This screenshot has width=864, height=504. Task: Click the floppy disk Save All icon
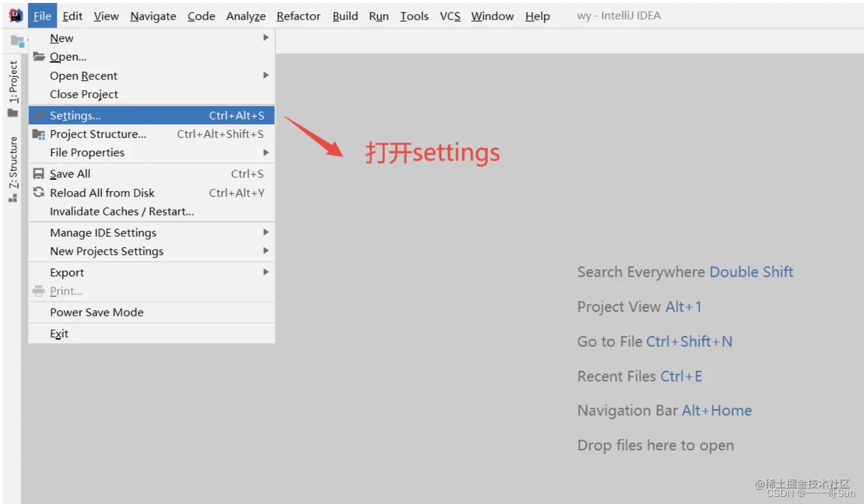coord(39,174)
